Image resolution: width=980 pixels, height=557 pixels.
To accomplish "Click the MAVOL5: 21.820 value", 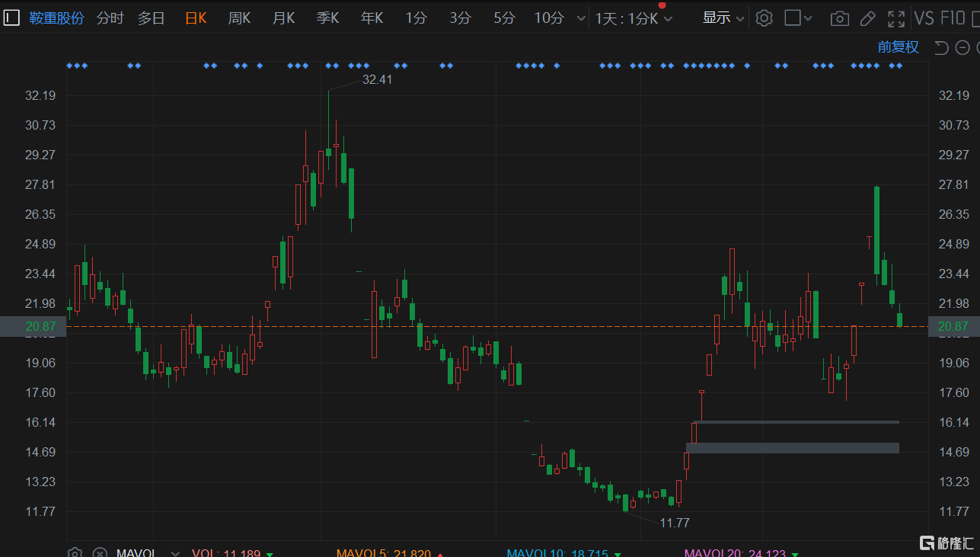I will pos(384,553).
